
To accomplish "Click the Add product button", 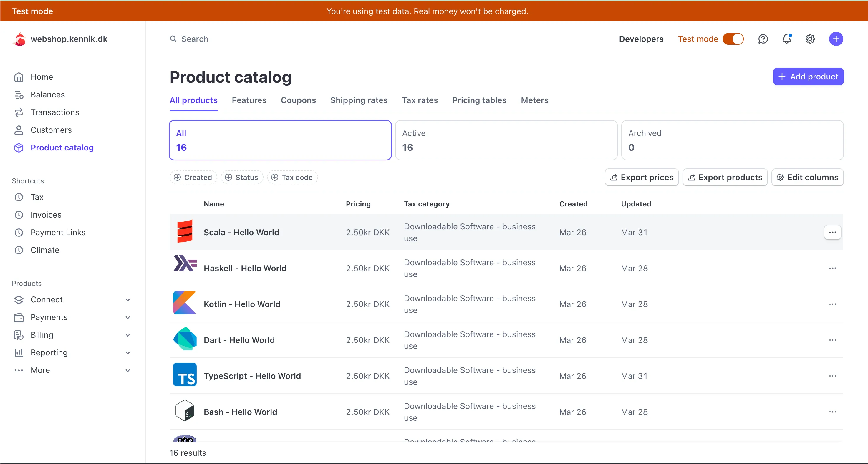I will pyautogui.click(x=808, y=77).
